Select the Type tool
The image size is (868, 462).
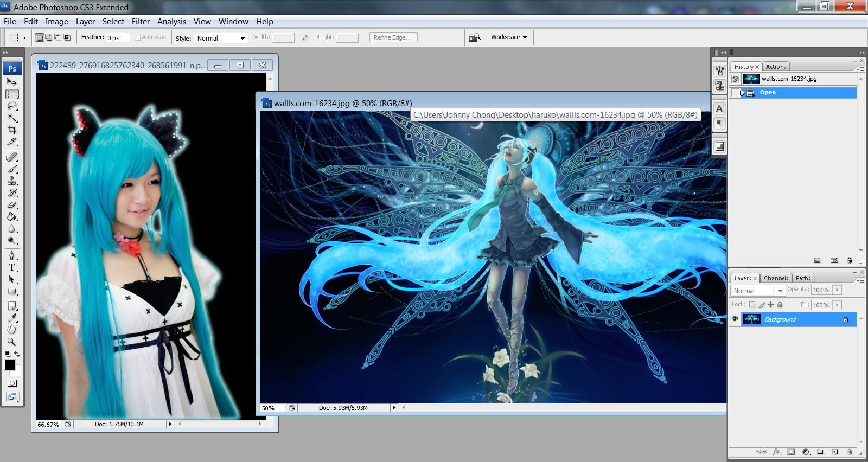coord(12,268)
